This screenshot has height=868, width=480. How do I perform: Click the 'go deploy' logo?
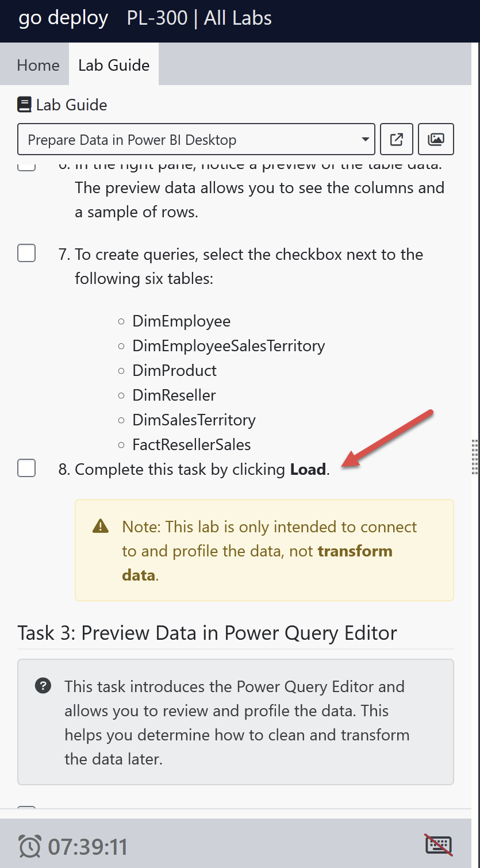63,18
